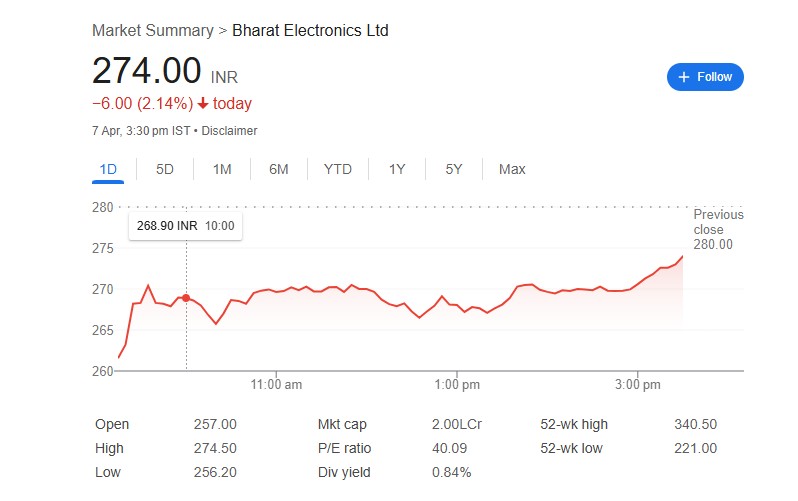Select the Max range tab
The height and width of the screenshot is (501, 798).
(x=512, y=169)
